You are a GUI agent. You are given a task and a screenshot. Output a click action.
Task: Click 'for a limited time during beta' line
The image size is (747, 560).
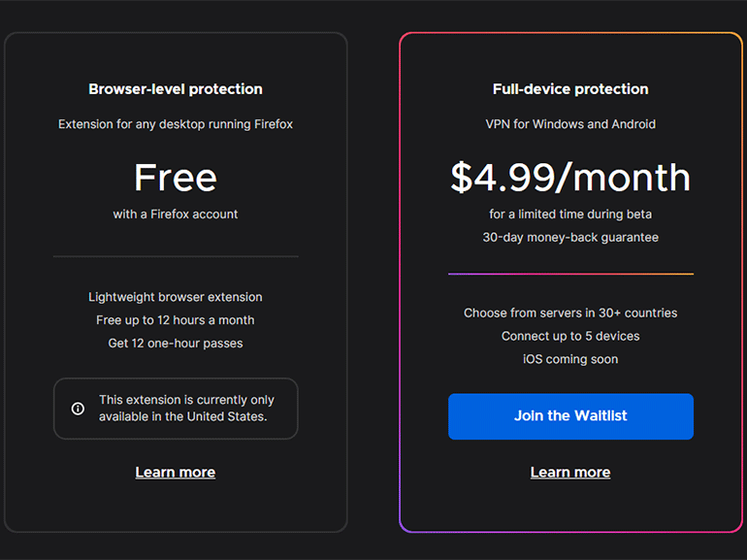(x=570, y=214)
